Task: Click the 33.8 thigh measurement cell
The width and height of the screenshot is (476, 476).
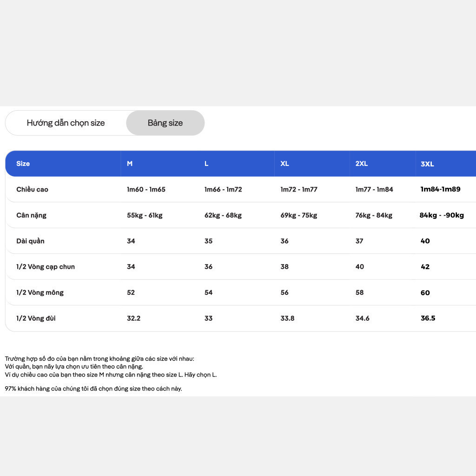Action: 287,318
